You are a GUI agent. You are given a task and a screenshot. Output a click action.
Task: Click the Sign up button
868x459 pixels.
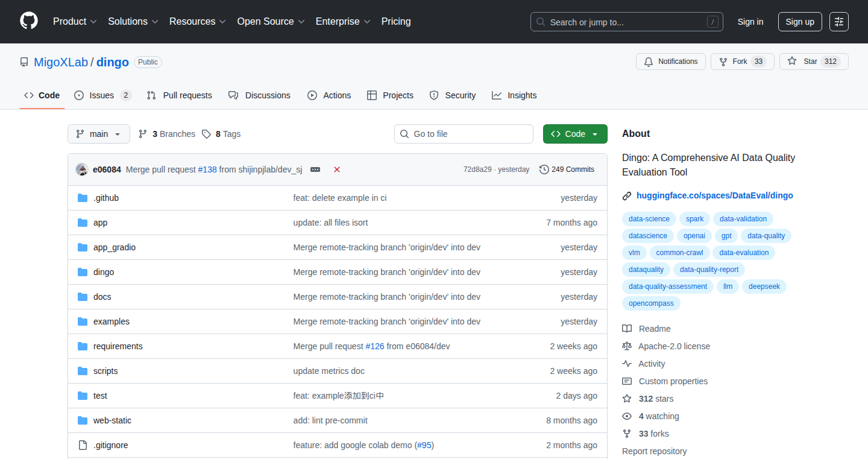click(x=800, y=22)
